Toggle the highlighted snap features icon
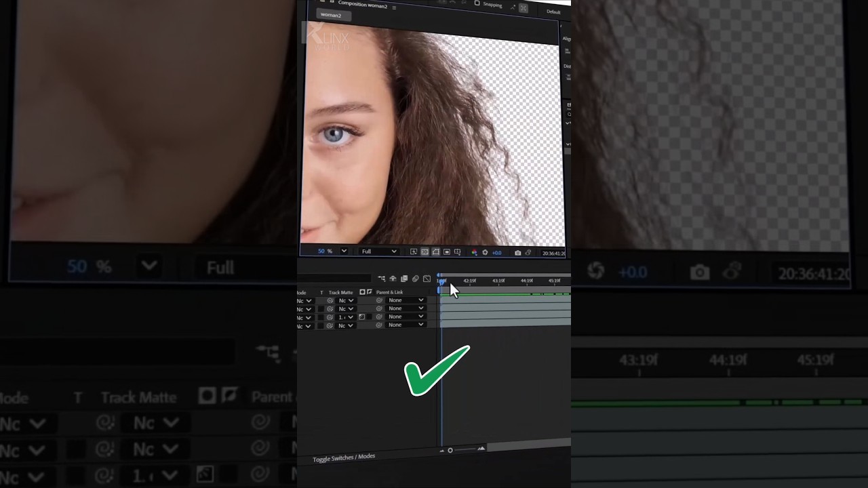This screenshot has width=868, height=488. click(524, 8)
